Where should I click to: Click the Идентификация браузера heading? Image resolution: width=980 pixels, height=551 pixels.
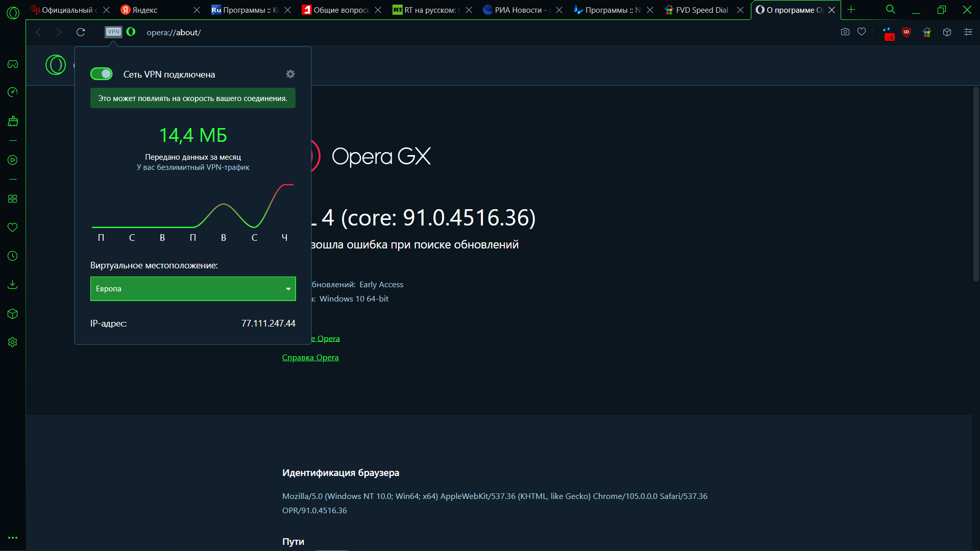340,473
